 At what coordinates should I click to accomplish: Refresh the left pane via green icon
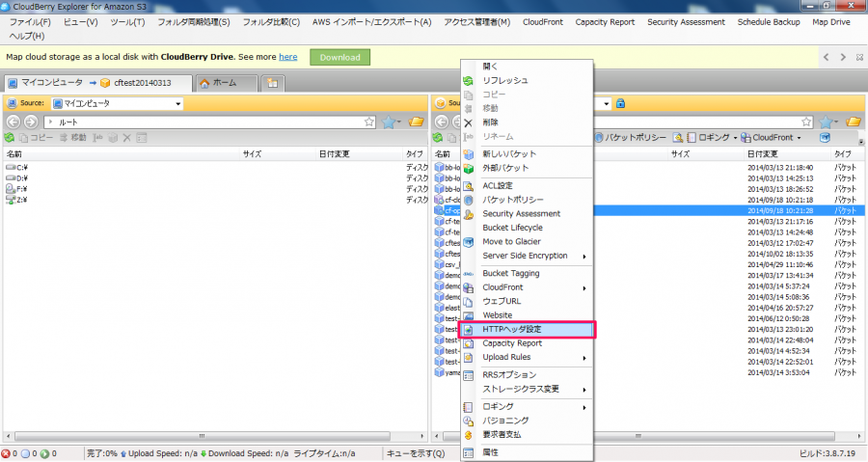click(10, 138)
